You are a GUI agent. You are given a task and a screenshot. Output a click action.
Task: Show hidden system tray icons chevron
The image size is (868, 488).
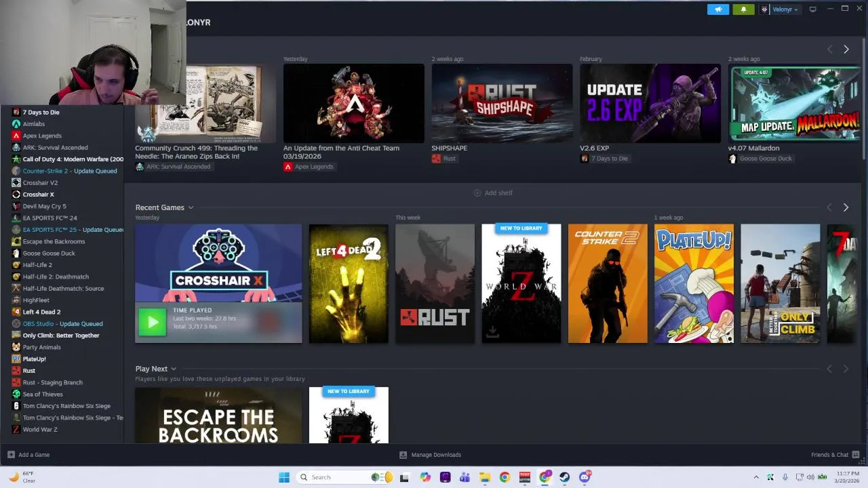(x=756, y=477)
